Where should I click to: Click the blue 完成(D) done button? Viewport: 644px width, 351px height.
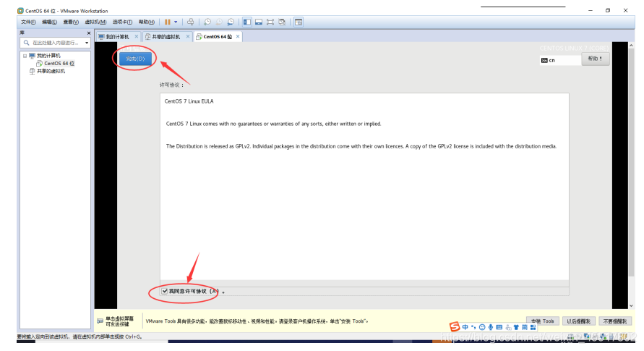(135, 59)
